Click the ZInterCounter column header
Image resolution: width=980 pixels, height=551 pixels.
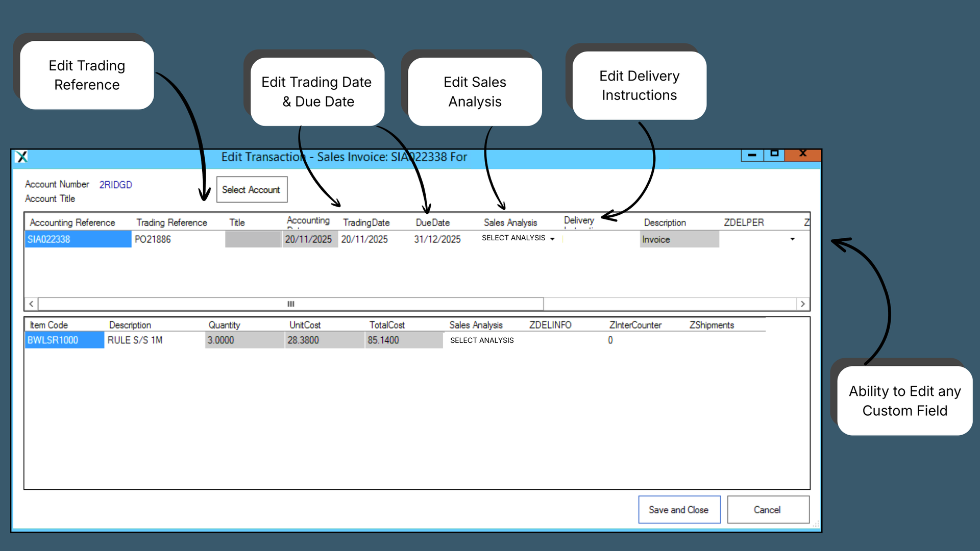pyautogui.click(x=635, y=325)
